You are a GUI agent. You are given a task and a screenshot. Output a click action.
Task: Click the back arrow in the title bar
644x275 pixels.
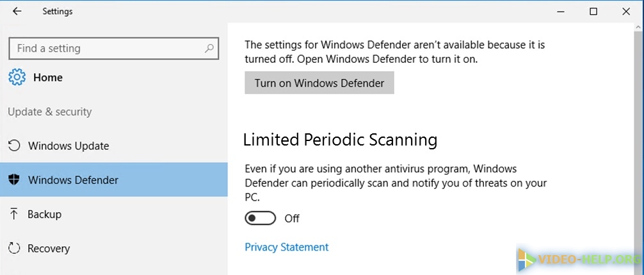pos(17,12)
